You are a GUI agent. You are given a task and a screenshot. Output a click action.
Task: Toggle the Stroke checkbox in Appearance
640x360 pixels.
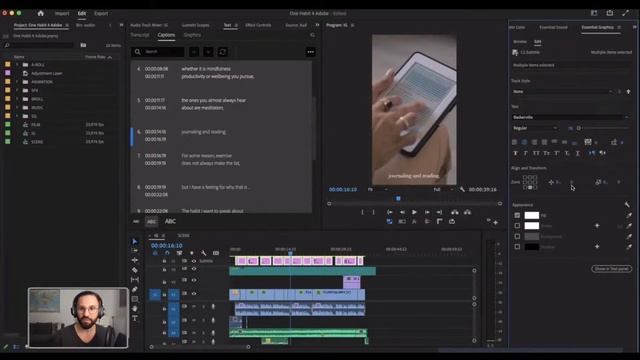(x=517, y=226)
